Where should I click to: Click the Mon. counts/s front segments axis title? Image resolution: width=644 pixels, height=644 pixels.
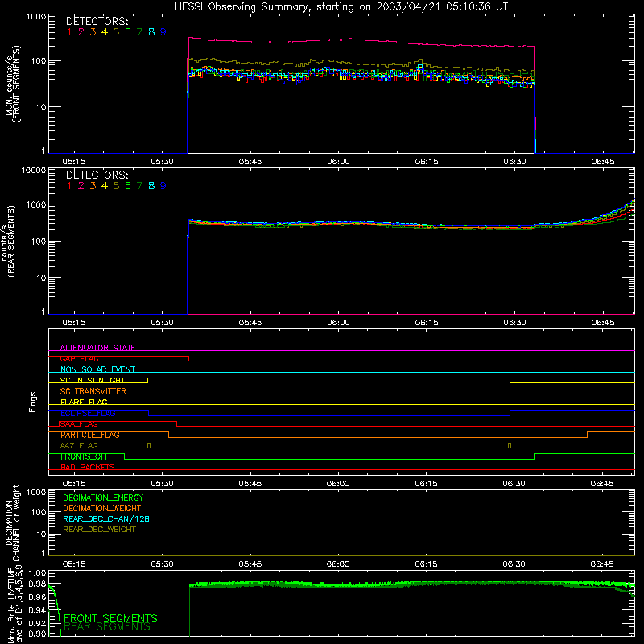12,84
